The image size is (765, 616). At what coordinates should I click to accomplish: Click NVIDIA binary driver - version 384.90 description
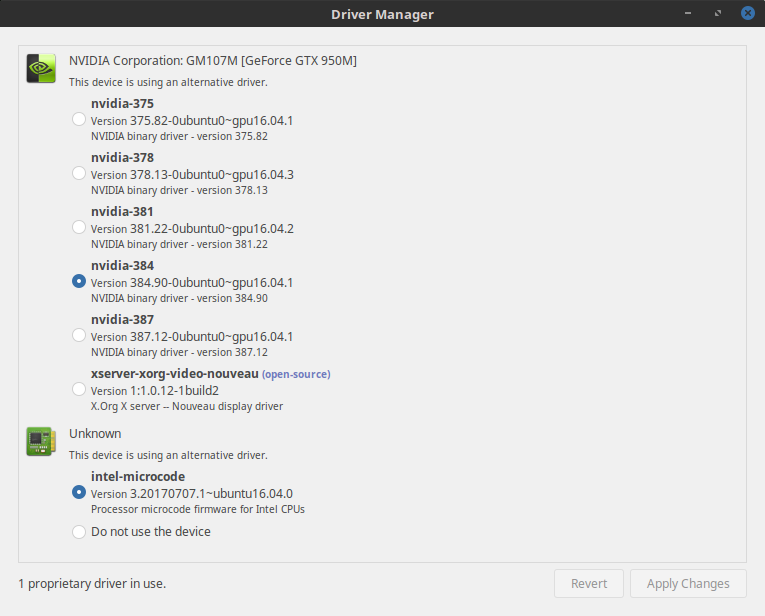[x=179, y=299]
